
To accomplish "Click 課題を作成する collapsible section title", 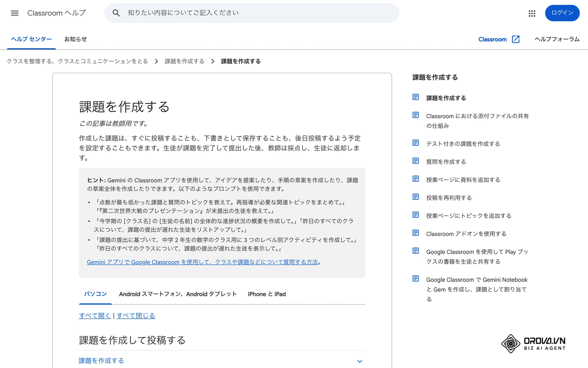I will tap(101, 361).
